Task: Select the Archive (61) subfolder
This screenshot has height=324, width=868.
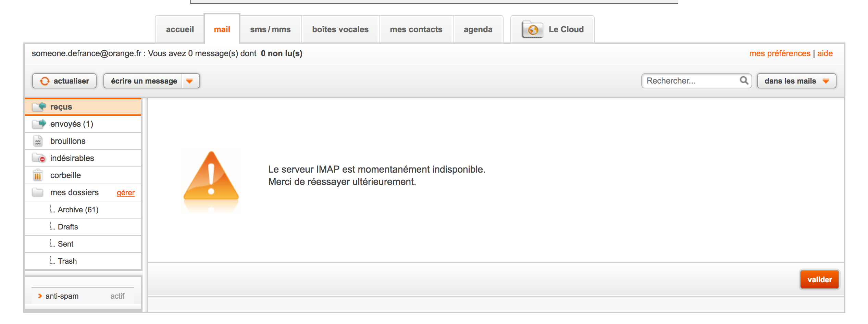Action: click(78, 210)
